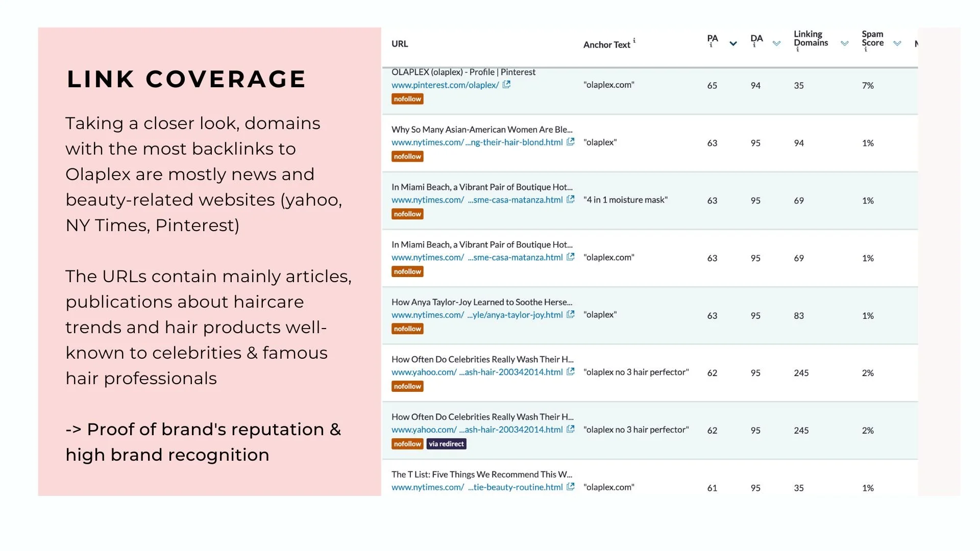This screenshot has height=551, width=980.
Task: Click the via redirect badge
Action: coord(446,444)
